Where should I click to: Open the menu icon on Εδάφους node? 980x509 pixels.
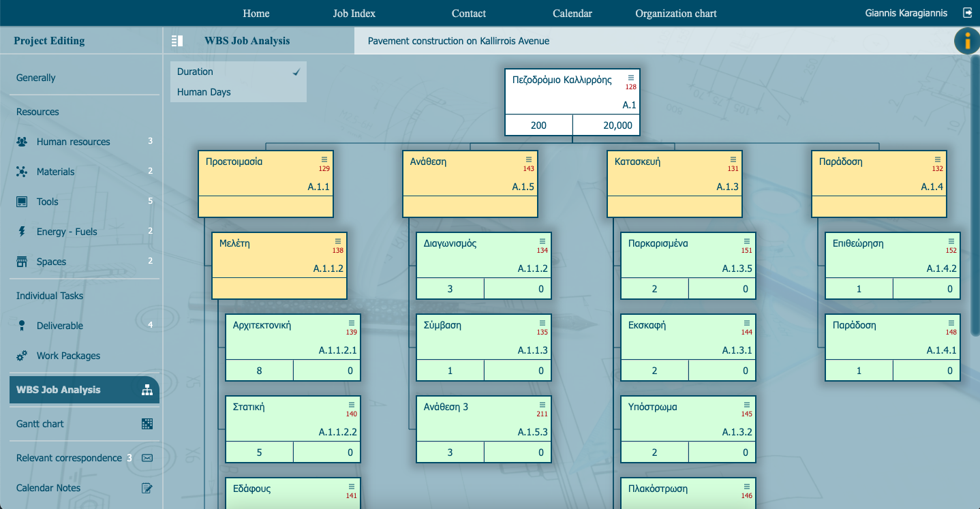[352, 487]
